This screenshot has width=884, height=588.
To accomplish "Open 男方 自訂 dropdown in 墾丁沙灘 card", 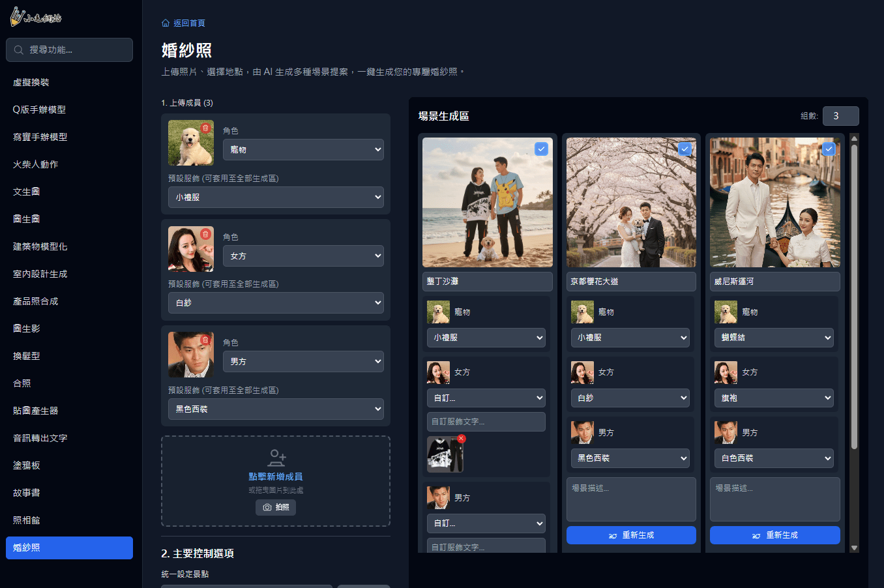I will [486, 523].
